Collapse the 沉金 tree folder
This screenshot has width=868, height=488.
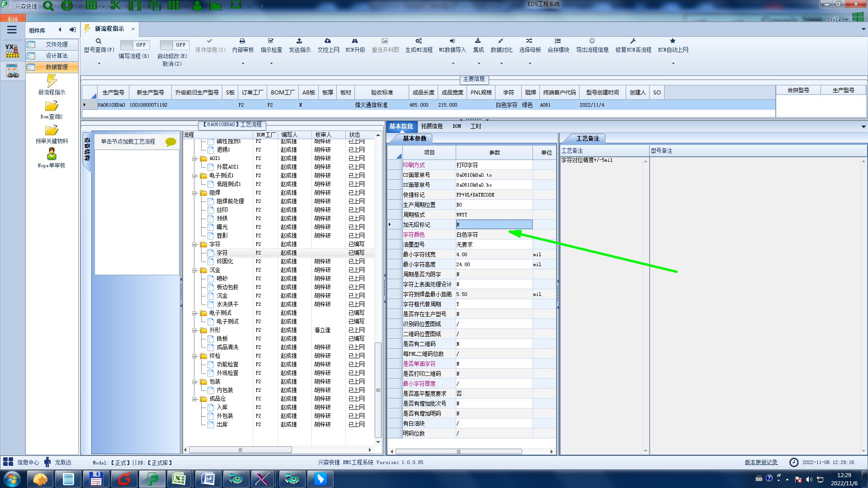(194, 270)
